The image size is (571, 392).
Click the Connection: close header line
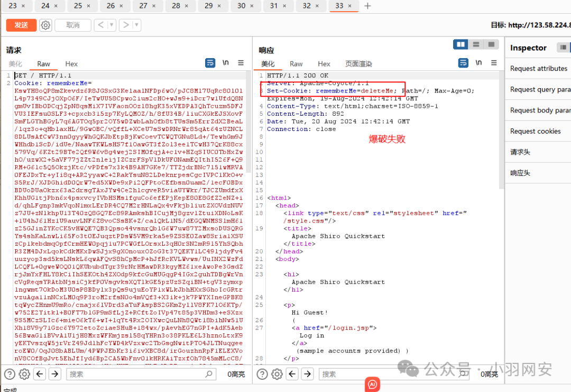tap(301, 129)
